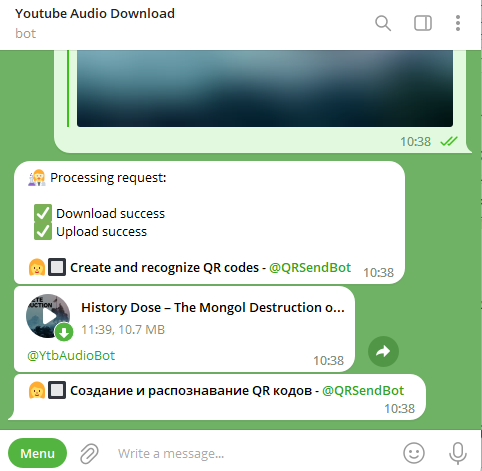This screenshot has height=471, width=482.
Task: Click the square emoji in the Russian QR message
Action: click(x=57, y=390)
